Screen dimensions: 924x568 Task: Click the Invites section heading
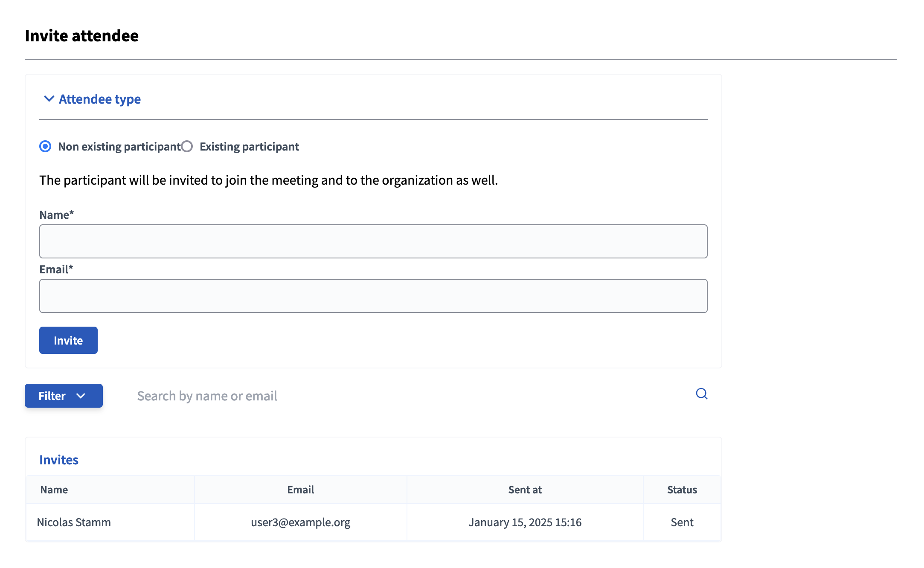(x=59, y=460)
